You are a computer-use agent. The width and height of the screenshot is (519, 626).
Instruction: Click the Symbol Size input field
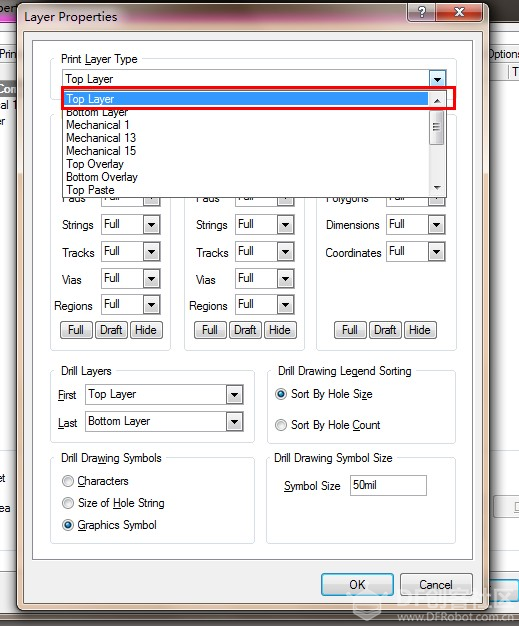[x=388, y=485]
